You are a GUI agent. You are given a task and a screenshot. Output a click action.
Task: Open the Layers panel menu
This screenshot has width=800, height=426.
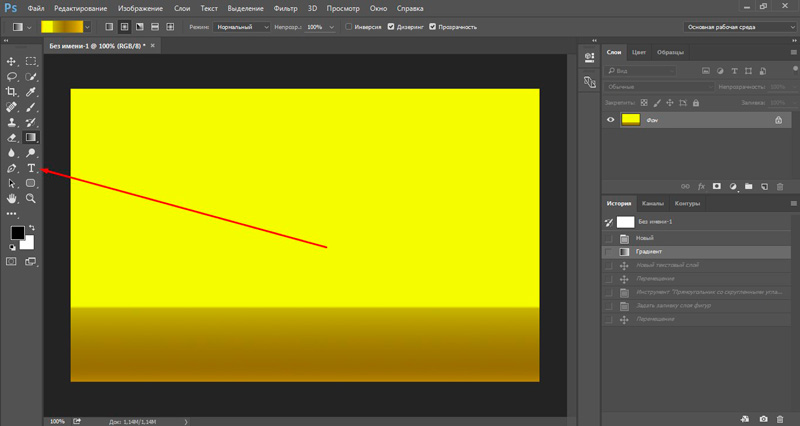tap(793, 52)
